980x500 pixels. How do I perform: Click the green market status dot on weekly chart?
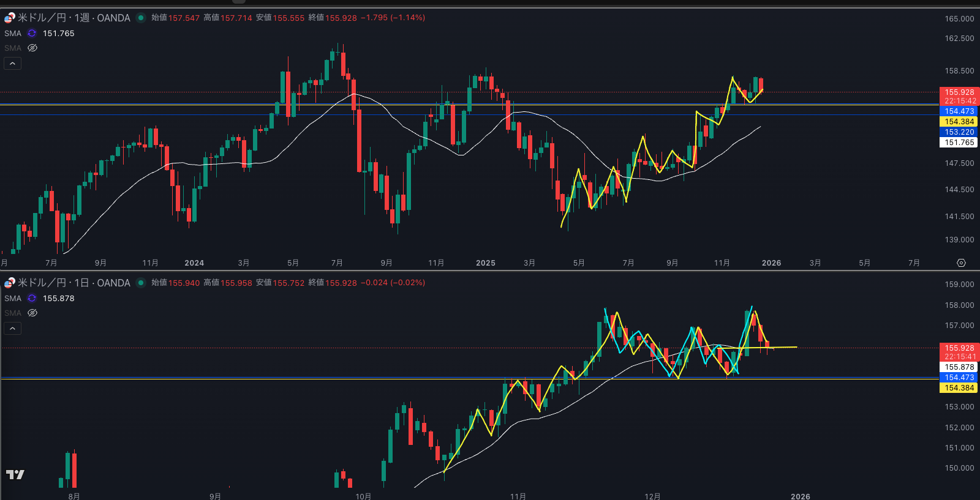coord(141,18)
